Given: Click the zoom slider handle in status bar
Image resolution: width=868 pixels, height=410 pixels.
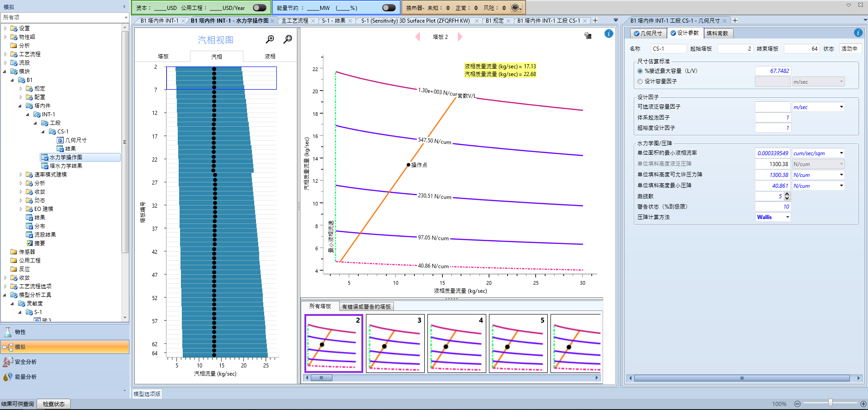Looking at the screenshot, I should pyautogui.click(x=830, y=403).
